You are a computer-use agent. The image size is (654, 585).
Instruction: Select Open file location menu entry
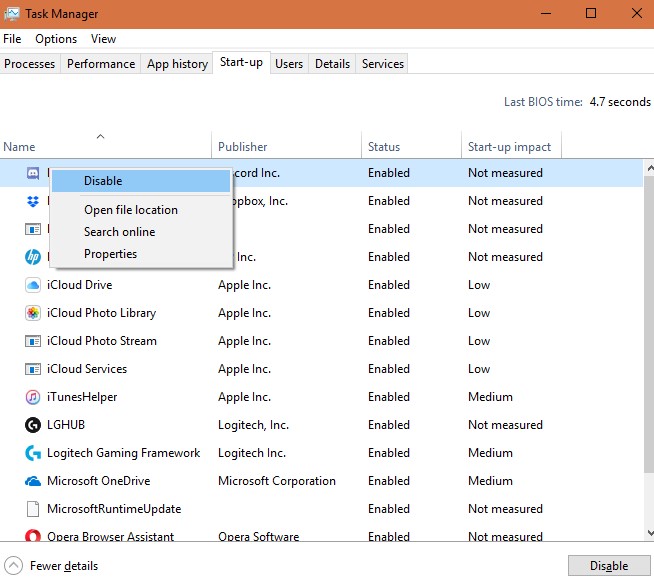131,210
